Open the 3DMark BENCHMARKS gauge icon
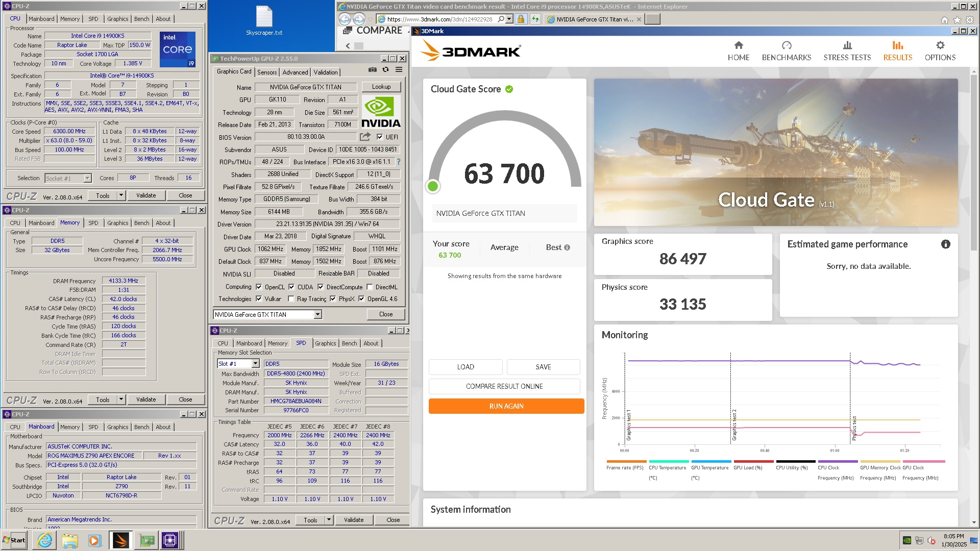 click(x=787, y=45)
